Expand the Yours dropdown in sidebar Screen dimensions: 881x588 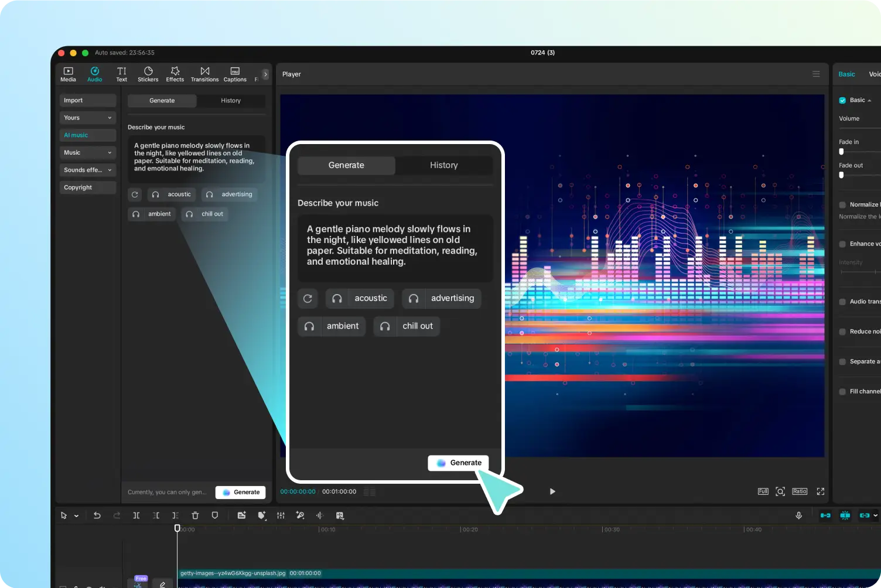click(87, 118)
